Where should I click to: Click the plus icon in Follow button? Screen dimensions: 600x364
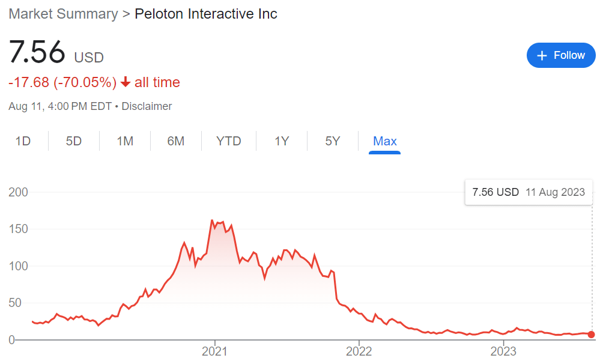542,55
